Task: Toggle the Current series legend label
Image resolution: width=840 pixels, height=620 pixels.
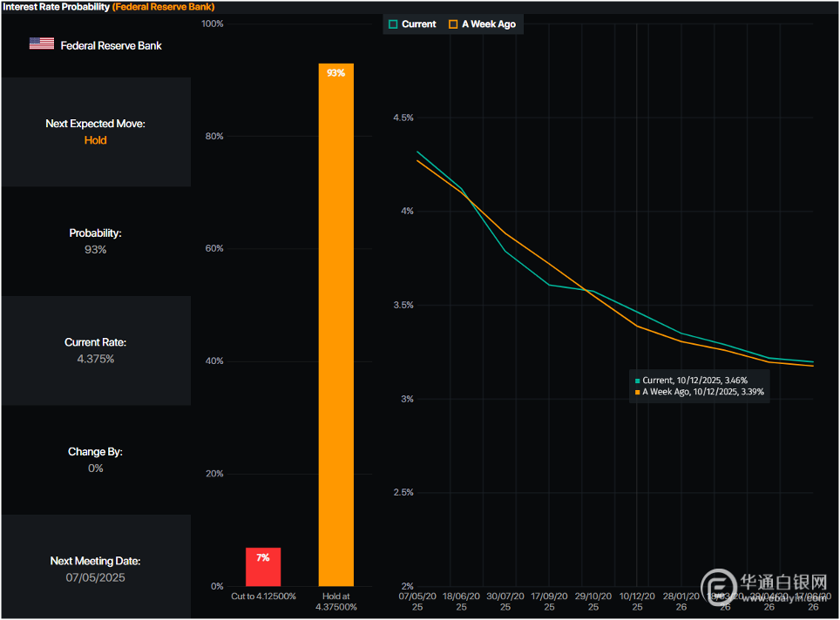Action: point(418,24)
